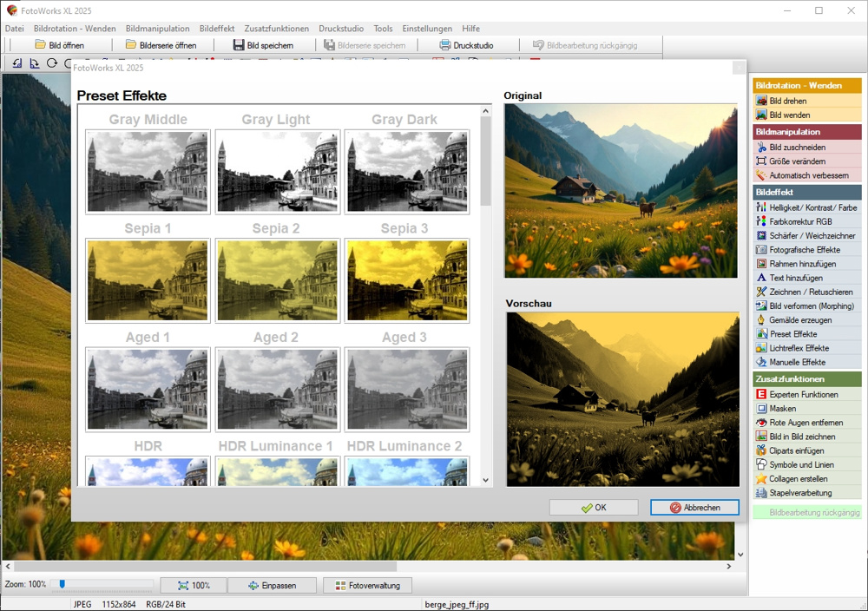The image size is (868, 611).
Task: Open Rote Augen entfernen tool
Action: [x=807, y=423]
